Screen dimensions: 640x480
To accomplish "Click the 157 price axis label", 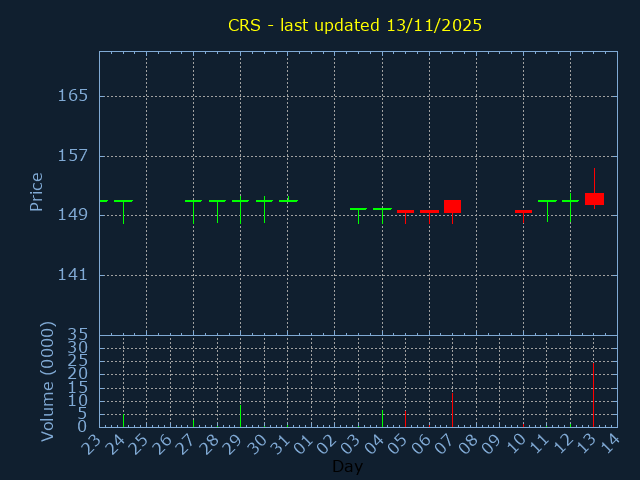I will (x=72, y=156).
